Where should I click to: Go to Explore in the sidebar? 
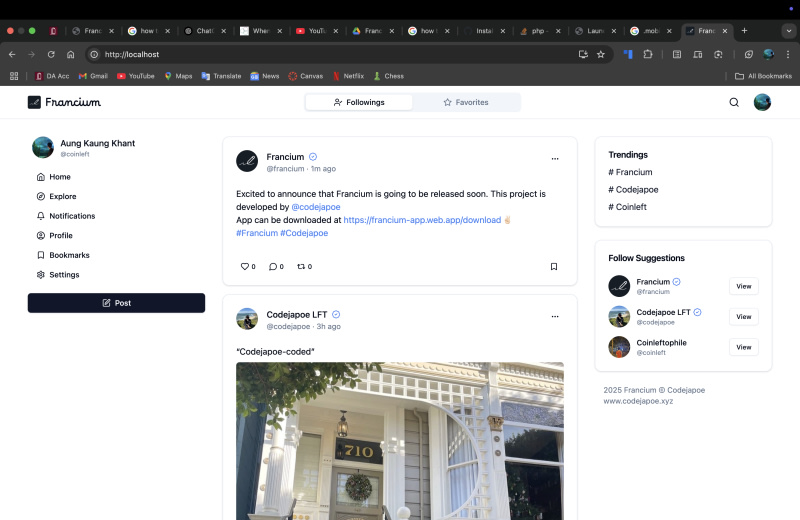tap(62, 196)
